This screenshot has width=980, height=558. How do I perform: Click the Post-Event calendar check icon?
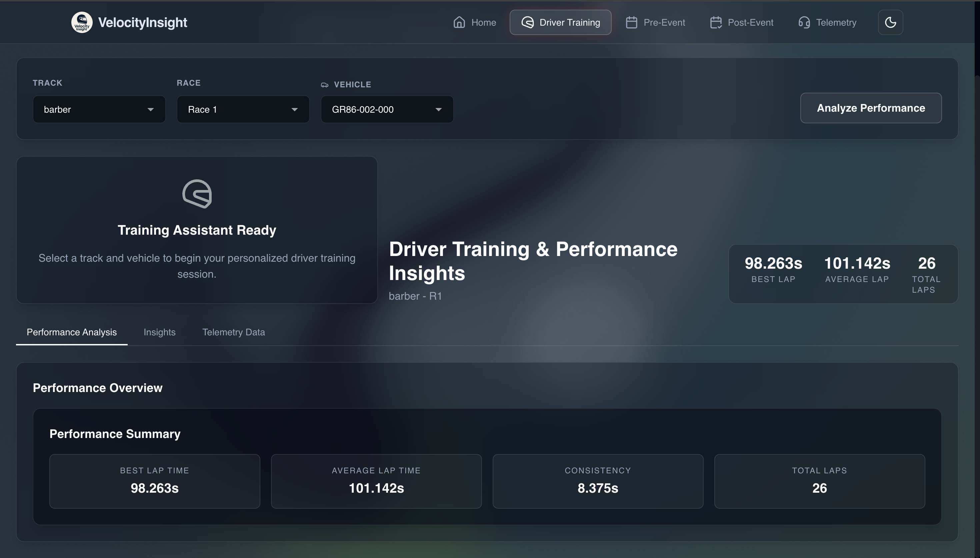[x=716, y=22]
